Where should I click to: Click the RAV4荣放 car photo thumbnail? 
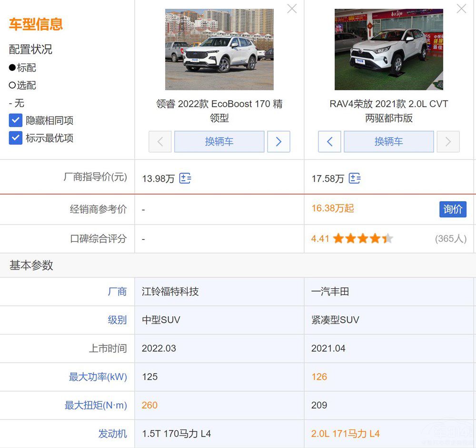pos(388,49)
